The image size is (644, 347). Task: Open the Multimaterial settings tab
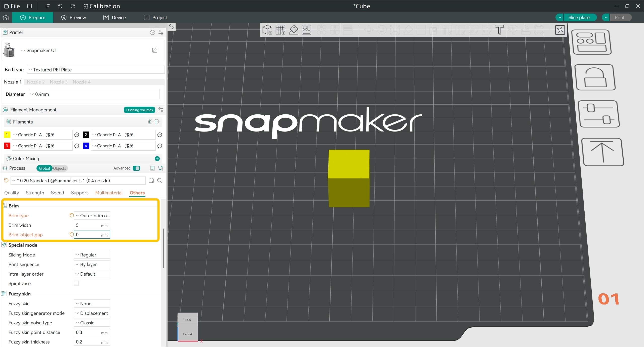click(109, 193)
